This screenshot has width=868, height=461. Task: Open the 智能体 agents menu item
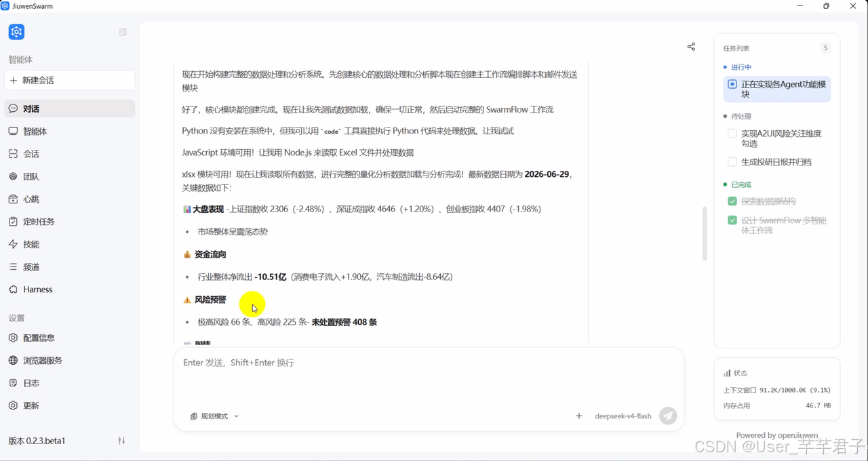click(x=69, y=132)
